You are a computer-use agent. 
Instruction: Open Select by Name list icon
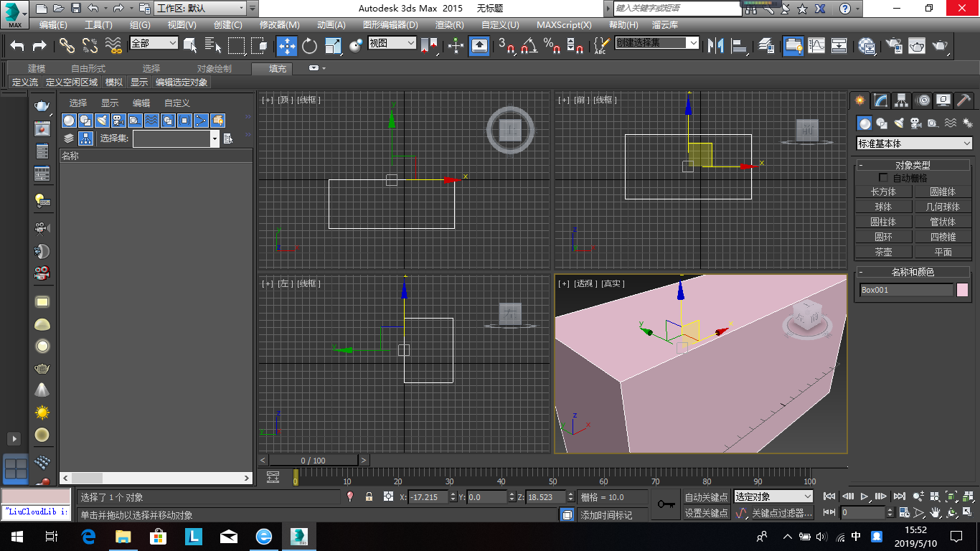pos(213,46)
